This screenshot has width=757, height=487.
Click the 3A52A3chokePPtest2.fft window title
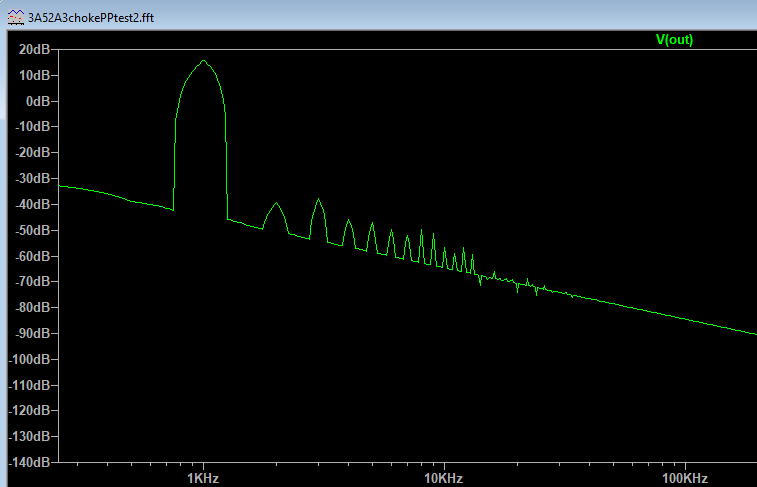(91, 18)
